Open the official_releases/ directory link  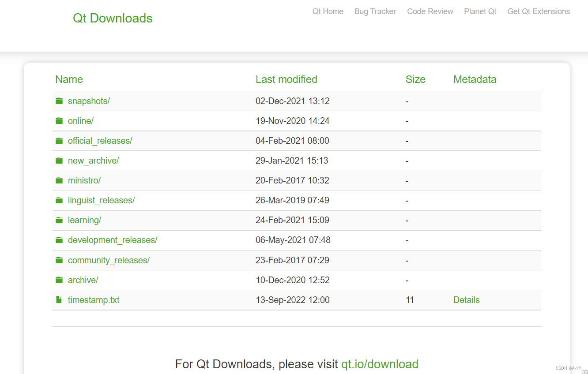pos(100,141)
